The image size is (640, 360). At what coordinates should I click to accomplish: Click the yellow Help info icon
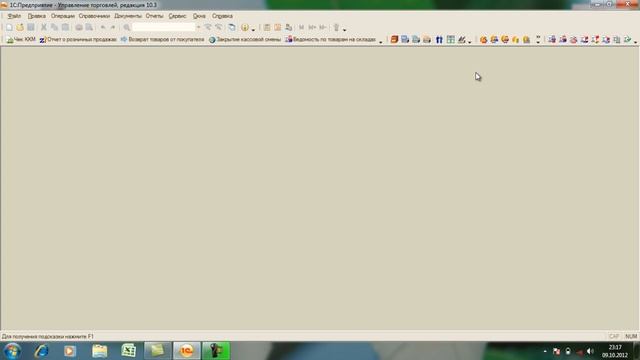click(244, 27)
